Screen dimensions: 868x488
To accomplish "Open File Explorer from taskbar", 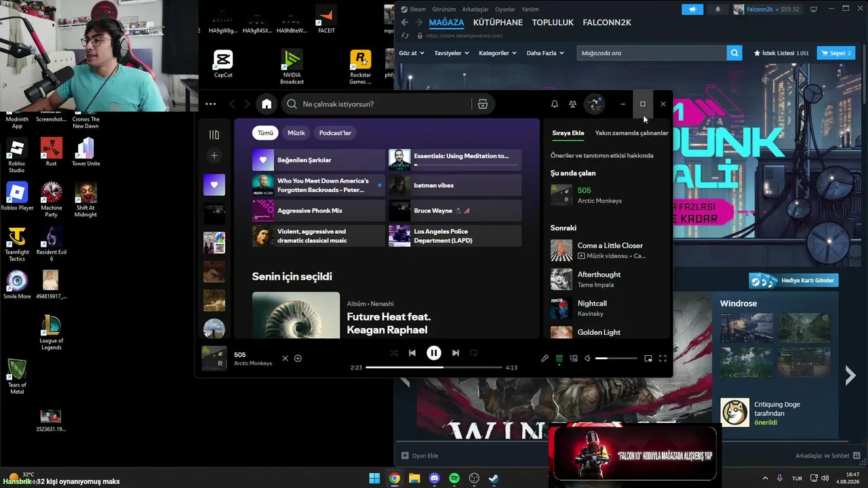I will tap(414, 479).
